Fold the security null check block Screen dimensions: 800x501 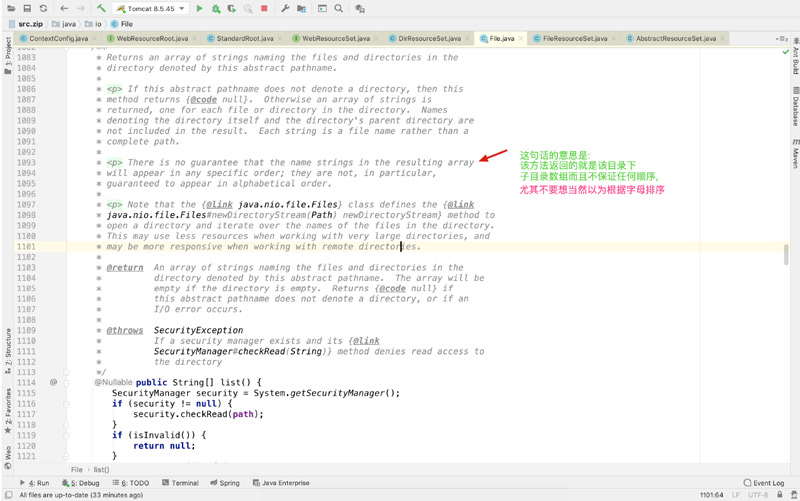coord(66,404)
